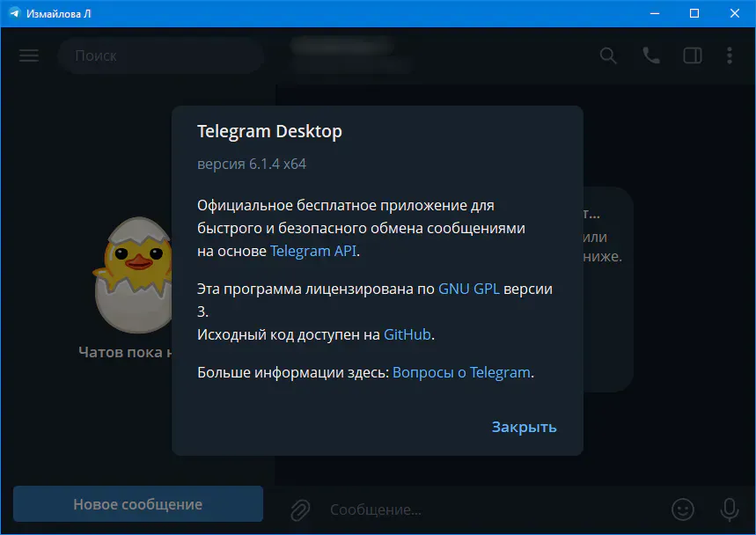Maximize the Telegram window
The height and width of the screenshot is (535, 756).
[x=694, y=13]
